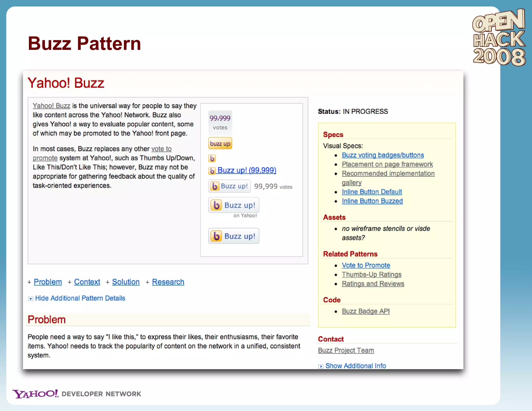Jump to the Context section anchor
The image size is (532, 411).
coord(87,282)
